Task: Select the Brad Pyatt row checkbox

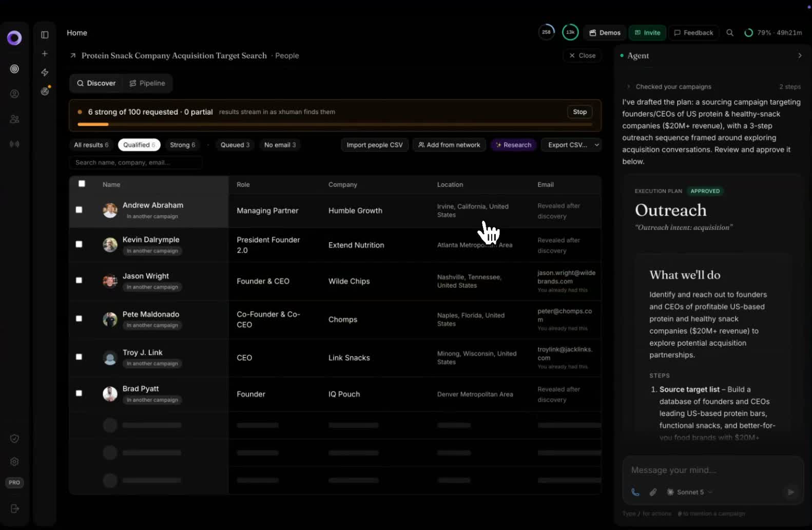Action: [79, 393]
